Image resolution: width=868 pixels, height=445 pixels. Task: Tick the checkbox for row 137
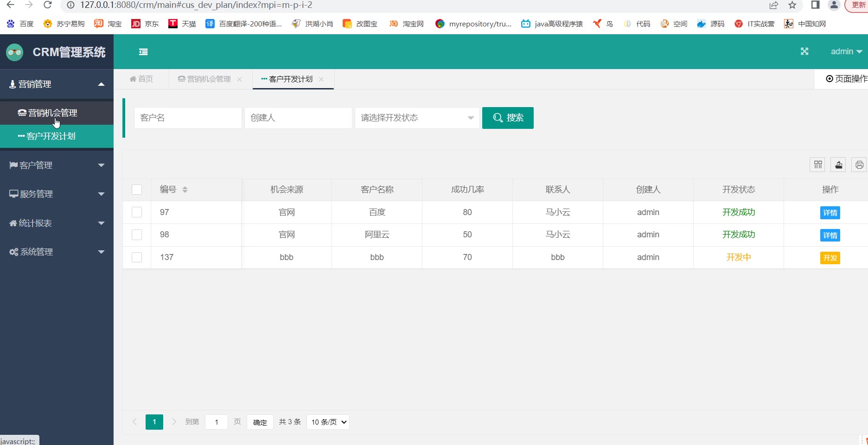coord(137,257)
